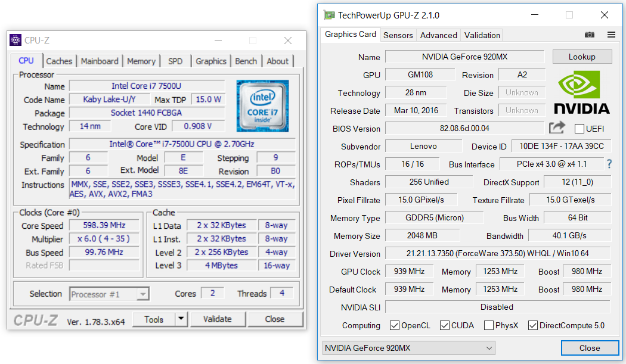
Task: Click the Intel Core i7 badge
Action: (x=262, y=106)
